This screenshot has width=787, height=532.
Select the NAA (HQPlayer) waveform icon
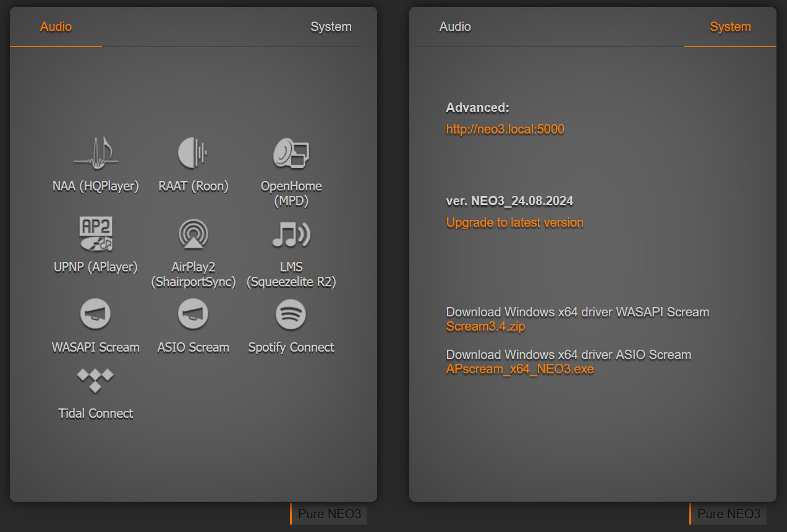95,153
